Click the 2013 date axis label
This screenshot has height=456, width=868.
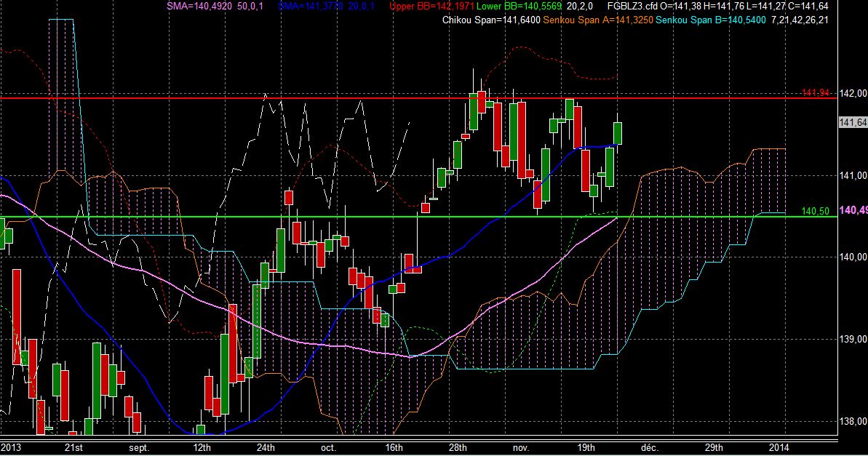tap(10, 447)
